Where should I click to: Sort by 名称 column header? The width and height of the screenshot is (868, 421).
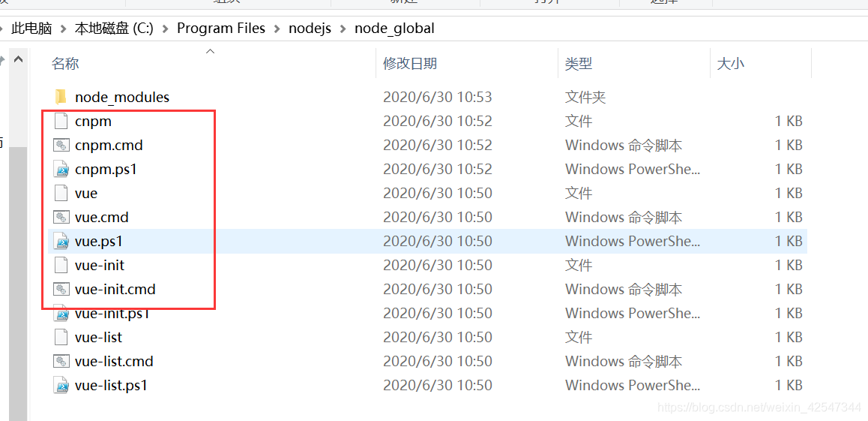(65, 63)
